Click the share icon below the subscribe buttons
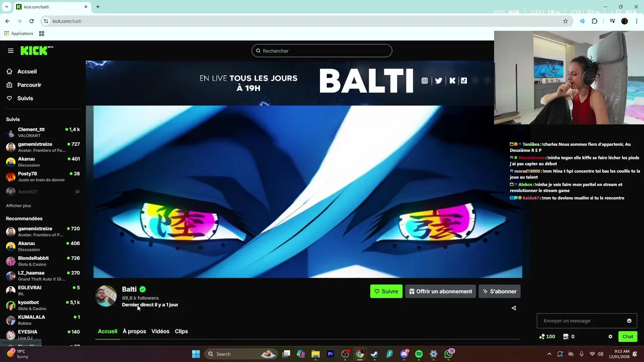The height and width of the screenshot is (362, 644). 514,308
